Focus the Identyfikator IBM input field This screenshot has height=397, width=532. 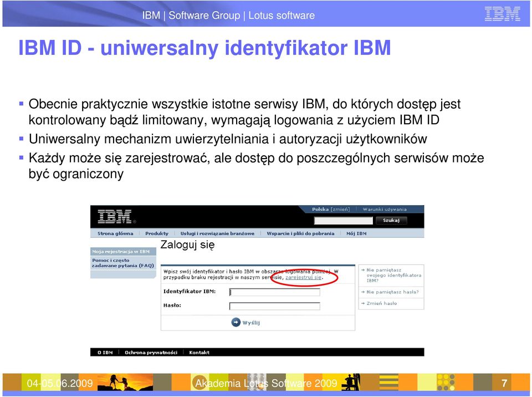pyautogui.click(x=274, y=292)
